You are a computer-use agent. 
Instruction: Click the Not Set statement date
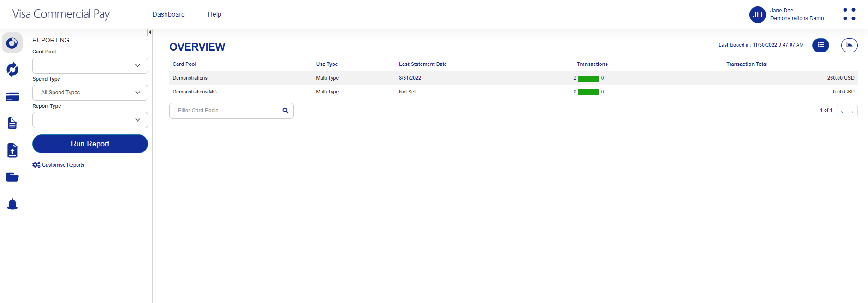point(407,92)
